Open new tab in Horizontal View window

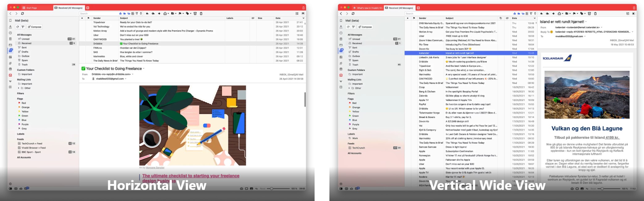click(88, 8)
